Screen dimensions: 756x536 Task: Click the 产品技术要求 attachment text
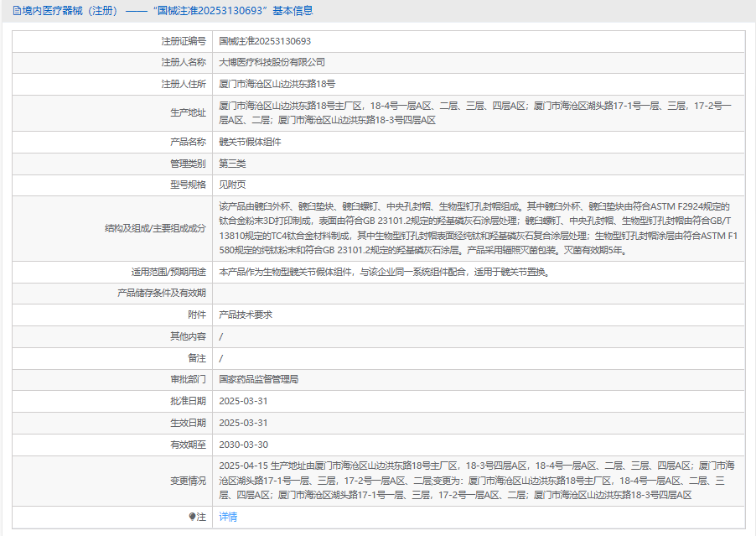tap(246, 315)
